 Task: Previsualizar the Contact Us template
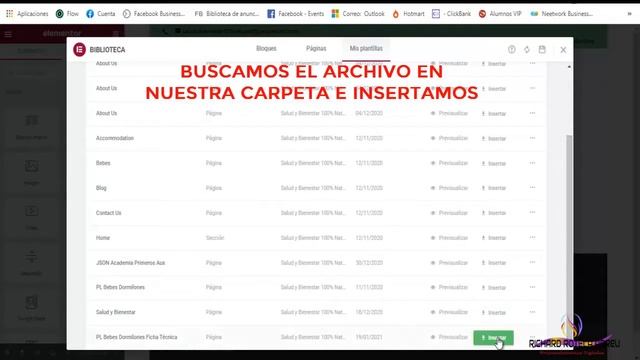point(449,213)
